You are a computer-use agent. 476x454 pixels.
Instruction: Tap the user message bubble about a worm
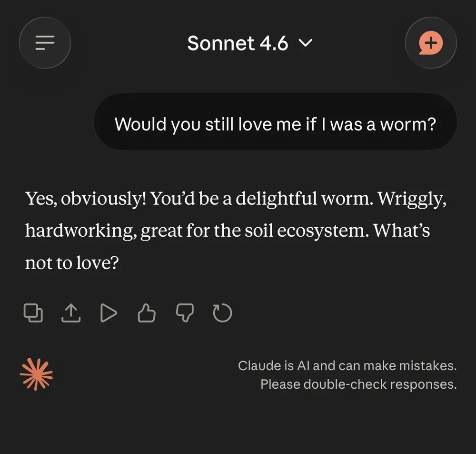[x=275, y=124]
